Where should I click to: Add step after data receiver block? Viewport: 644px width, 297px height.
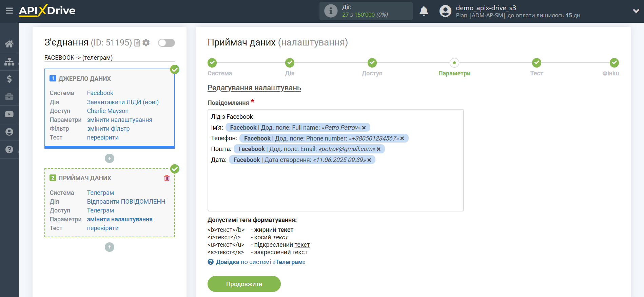coord(110,247)
